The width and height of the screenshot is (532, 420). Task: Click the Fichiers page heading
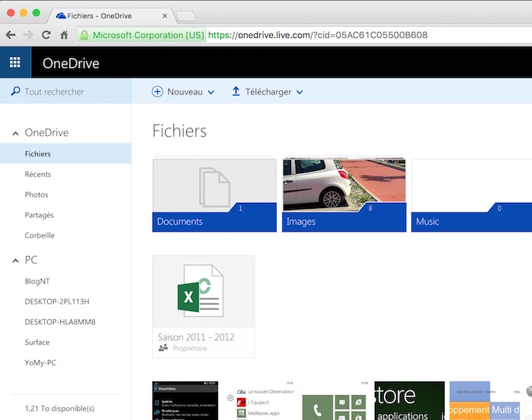(x=179, y=131)
